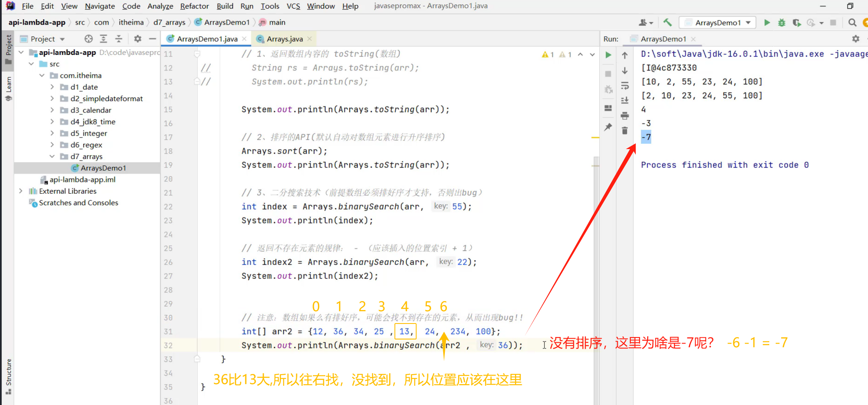Jump to next highlighted error arrow
868x405 pixels.
click(x=592, y=54)
